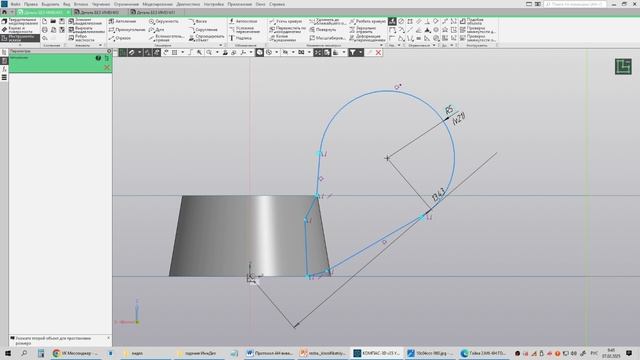Select the Разбить кривую tool
The height and width of the screenshot is (360, 640).
pos(367,21)
